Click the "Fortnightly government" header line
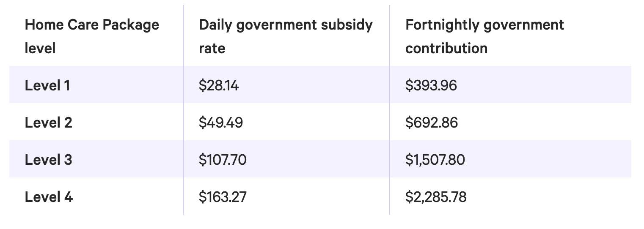This screenshot has height=229, width=644. 484,25
